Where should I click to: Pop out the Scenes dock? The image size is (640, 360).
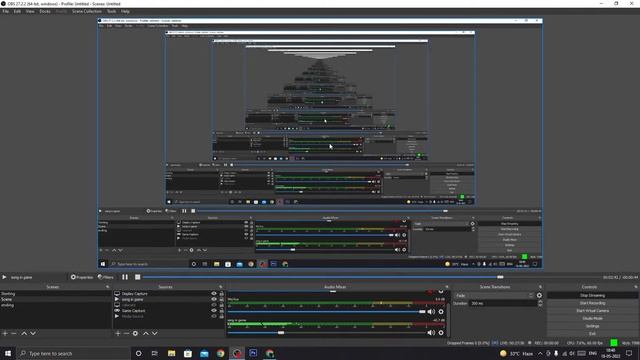pyautogui.click(x=108, y=287)
